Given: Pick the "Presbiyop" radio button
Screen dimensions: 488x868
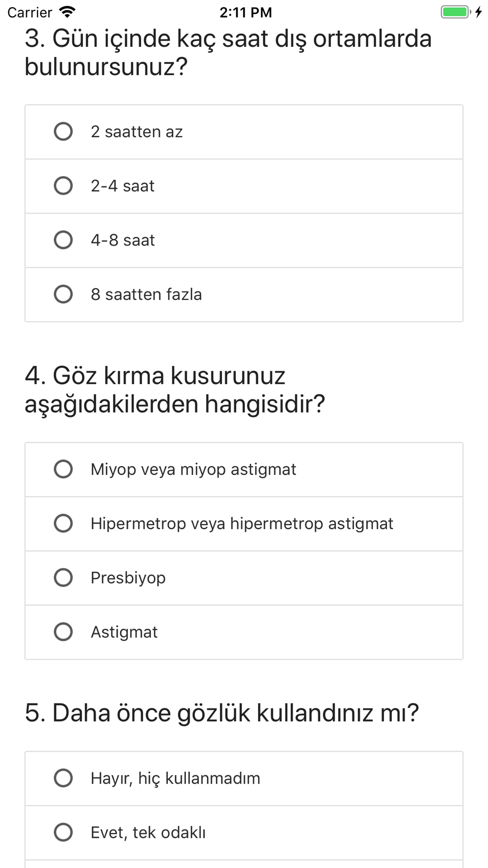Looking at the screenshot, I should (x=63, y=578).
